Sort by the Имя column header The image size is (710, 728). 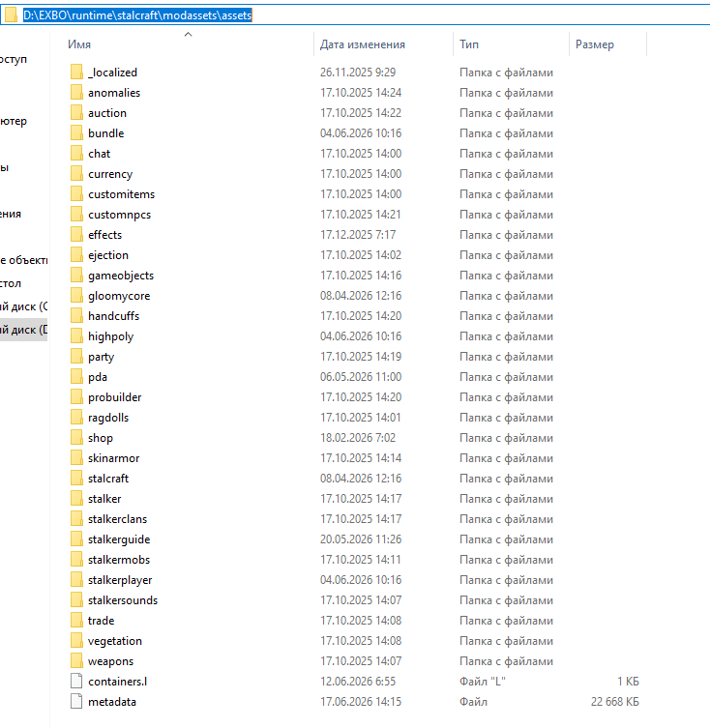coord(79,44)
